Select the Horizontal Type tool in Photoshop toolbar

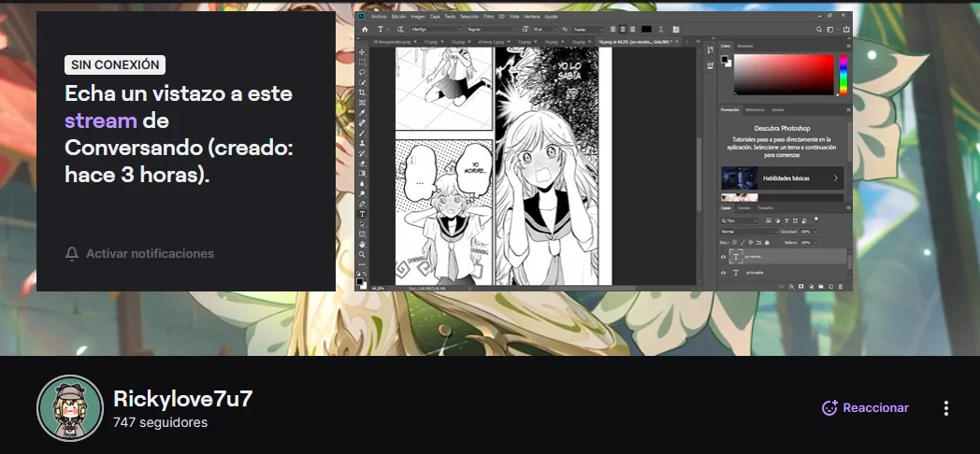(362, 214)
